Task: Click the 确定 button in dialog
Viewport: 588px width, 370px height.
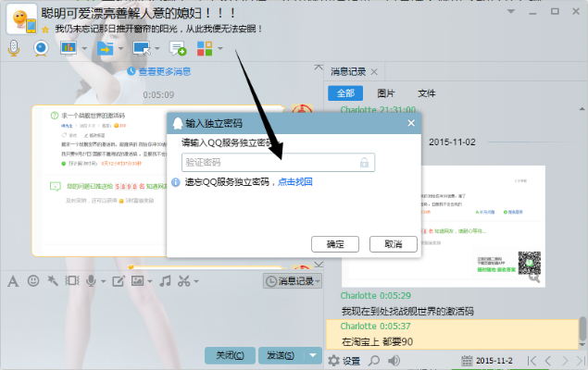Action: point(335,244)
